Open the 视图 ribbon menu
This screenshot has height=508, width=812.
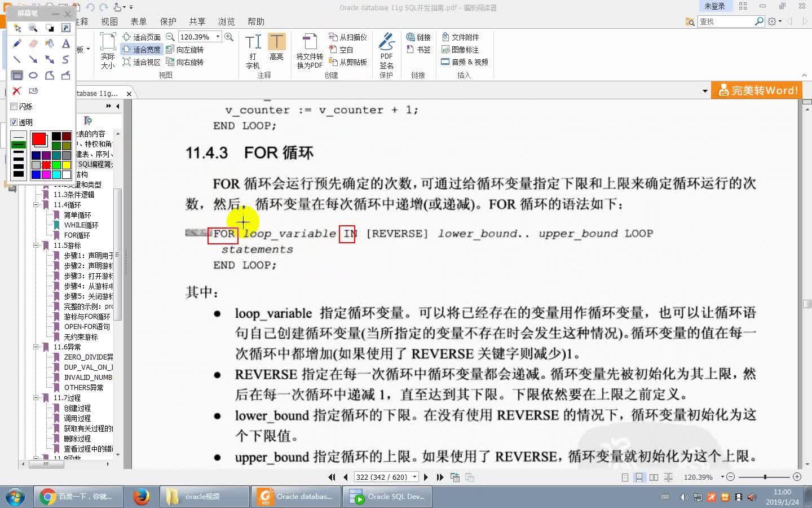click(x=109, y=21)
